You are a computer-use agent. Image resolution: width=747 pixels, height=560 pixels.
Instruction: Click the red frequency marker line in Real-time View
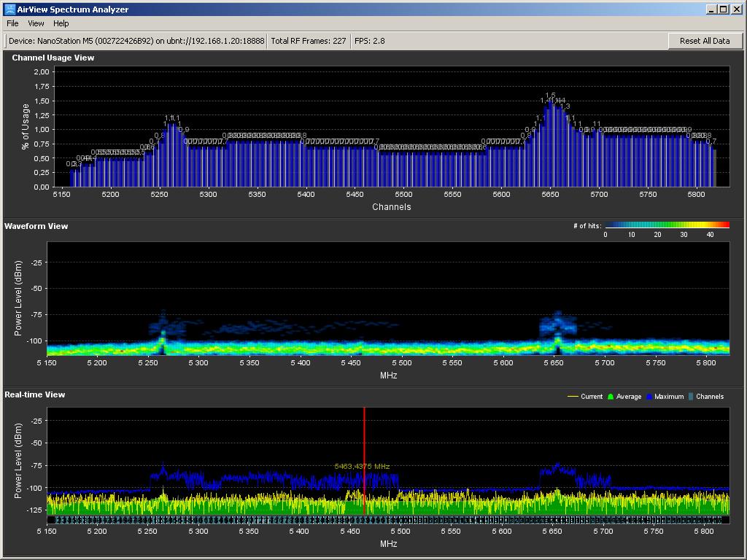coord(364,437)
